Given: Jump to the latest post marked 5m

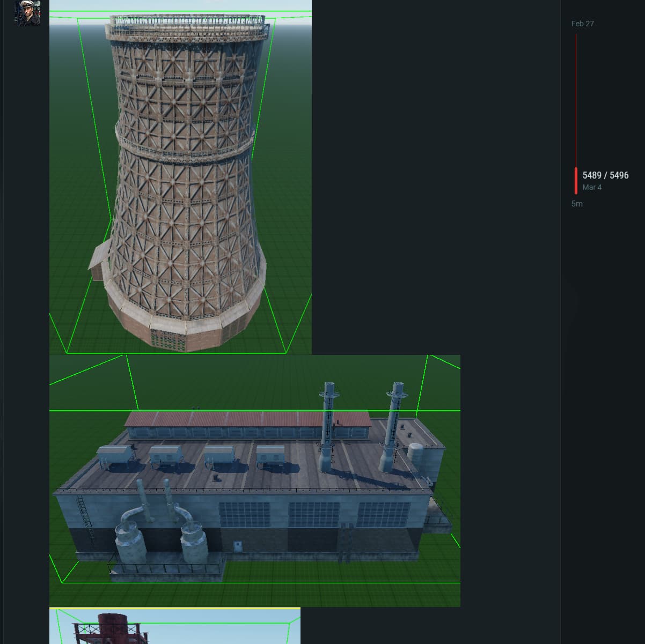Looking at the screenshot, I should tap(577, 204).
